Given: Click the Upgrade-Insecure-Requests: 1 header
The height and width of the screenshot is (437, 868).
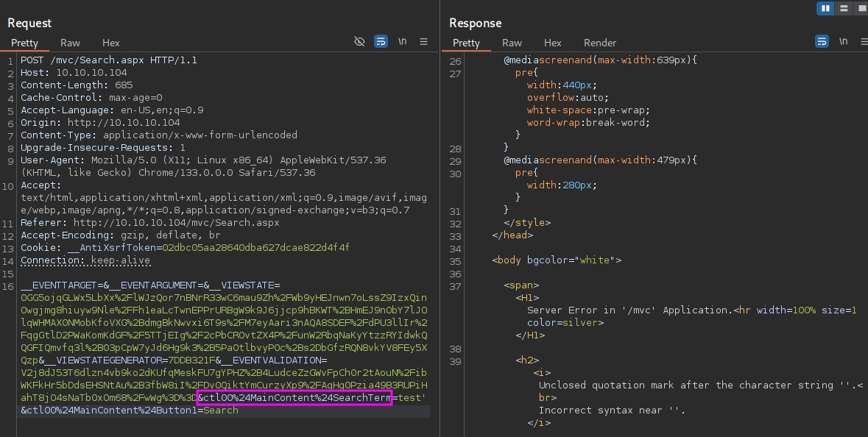Looking at the screenshot, I should point(103,147).
